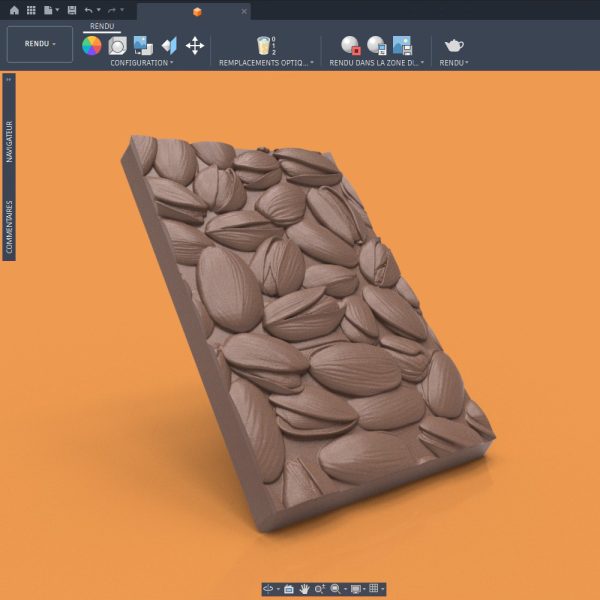Open in-canvas render settings sphere icon
This screenshot has width=600, height=600.
[x=377, y=46]
